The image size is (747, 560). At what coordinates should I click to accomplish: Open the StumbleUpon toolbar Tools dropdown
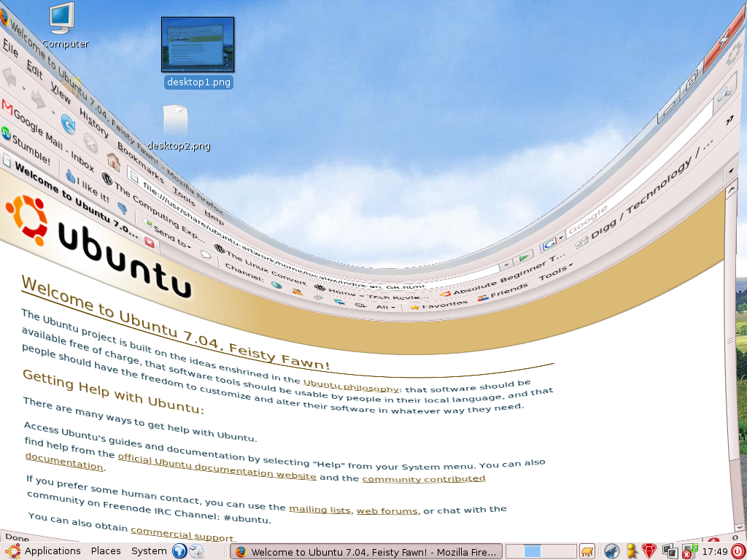point(555,273)
